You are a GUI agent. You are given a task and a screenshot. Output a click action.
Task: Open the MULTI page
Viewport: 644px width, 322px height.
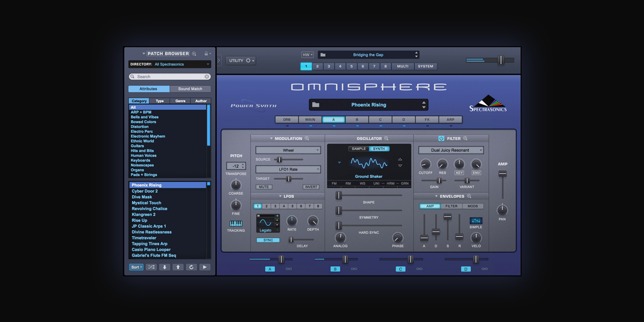[x=402, y=67]
